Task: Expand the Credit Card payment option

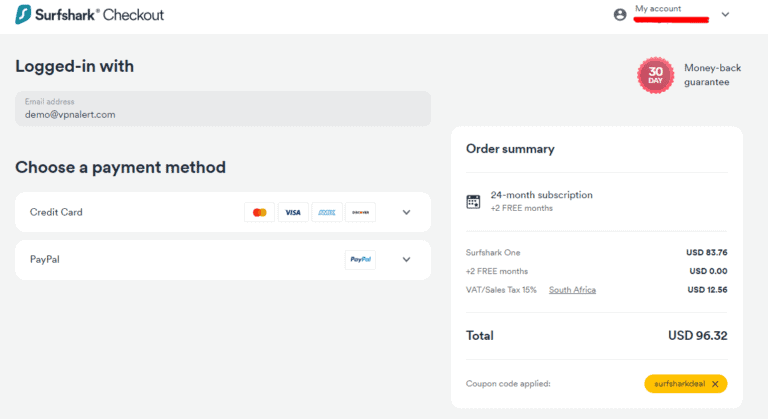Action: coord(406,212)
